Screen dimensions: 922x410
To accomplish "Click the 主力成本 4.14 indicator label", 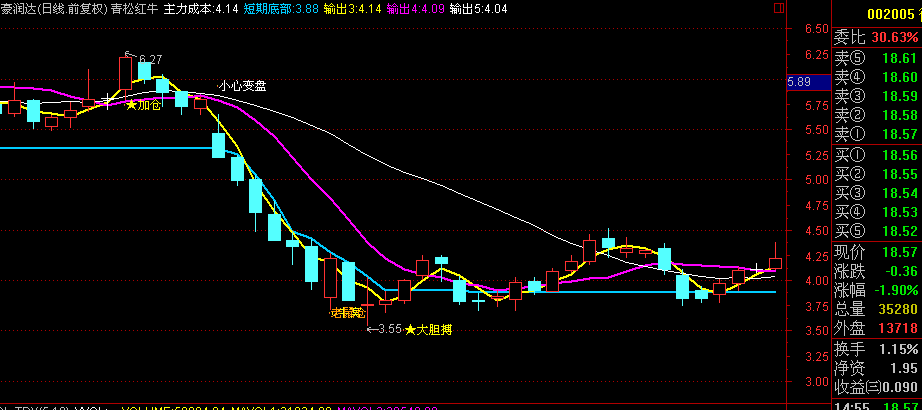I will click(200, 8).
